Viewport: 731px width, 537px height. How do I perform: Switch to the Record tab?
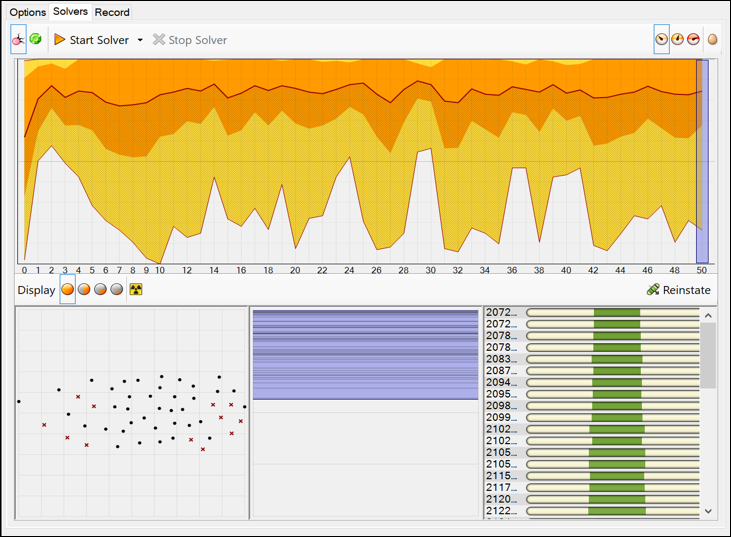click(x=112, y=12)
